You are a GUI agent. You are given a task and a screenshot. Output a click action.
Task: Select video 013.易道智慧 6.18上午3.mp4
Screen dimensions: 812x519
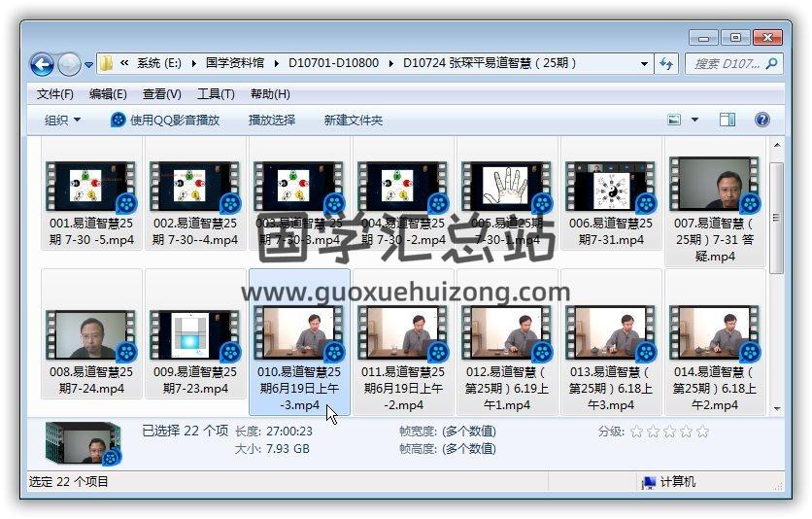[611, 342]
